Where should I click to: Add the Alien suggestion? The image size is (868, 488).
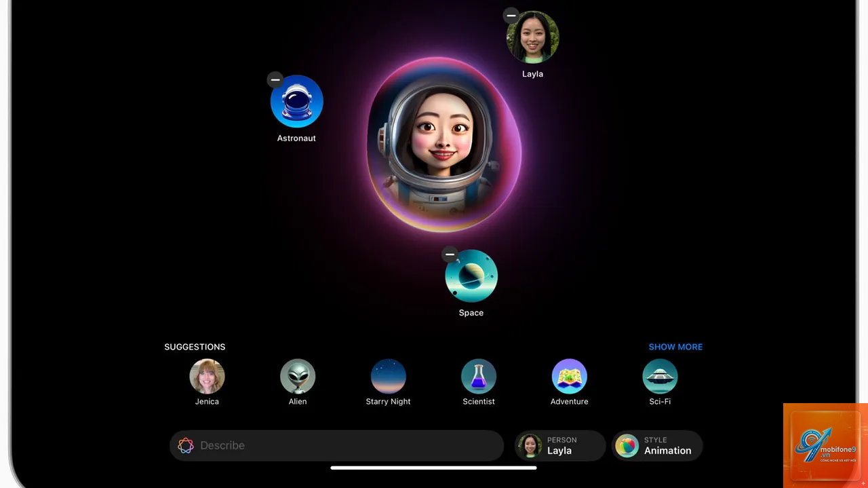point(298,377)
